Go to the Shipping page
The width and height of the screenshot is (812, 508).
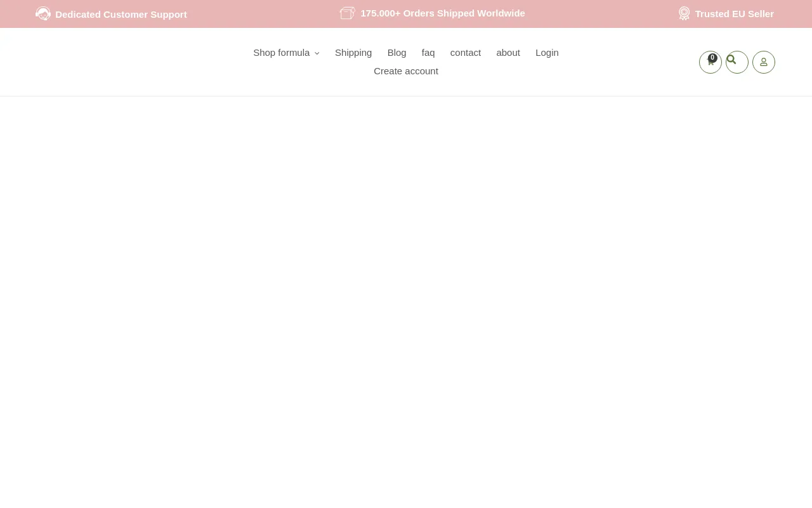pyautogui.click(x=353, y=53)
